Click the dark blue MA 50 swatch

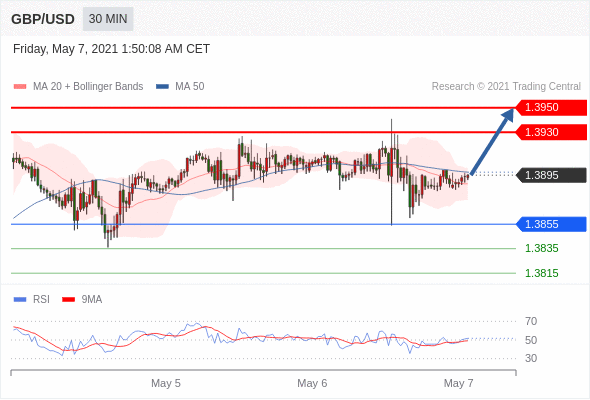(162, 87)
